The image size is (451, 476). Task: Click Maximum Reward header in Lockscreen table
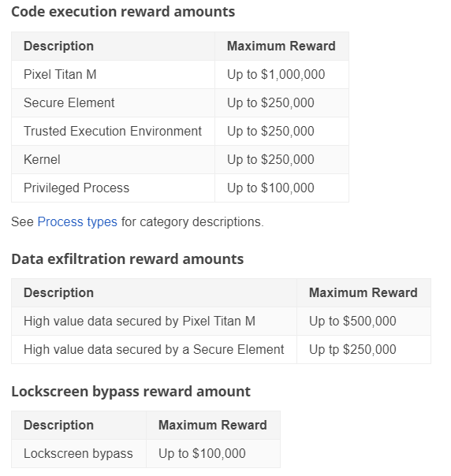pos(213,426)
